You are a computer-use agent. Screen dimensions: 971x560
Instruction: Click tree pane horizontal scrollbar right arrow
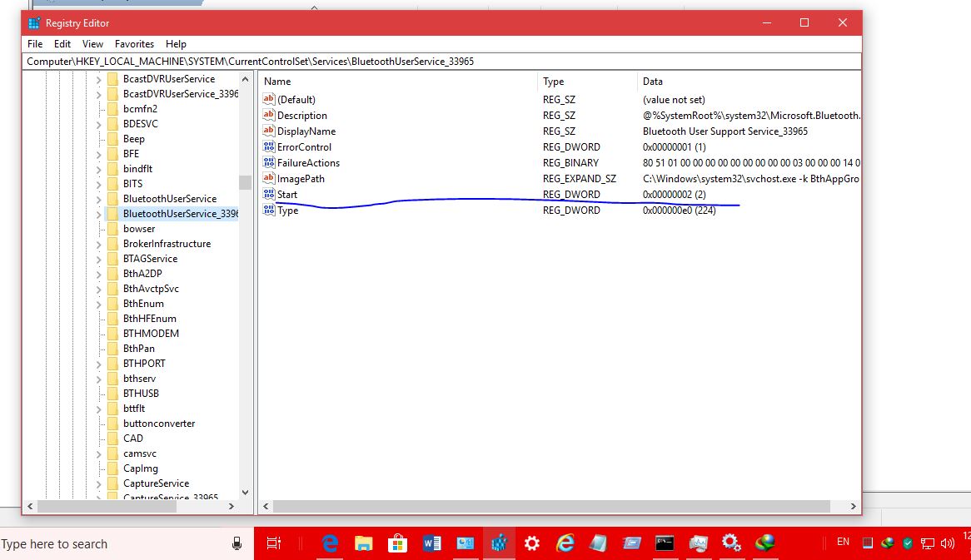click(x=231, y=506)
